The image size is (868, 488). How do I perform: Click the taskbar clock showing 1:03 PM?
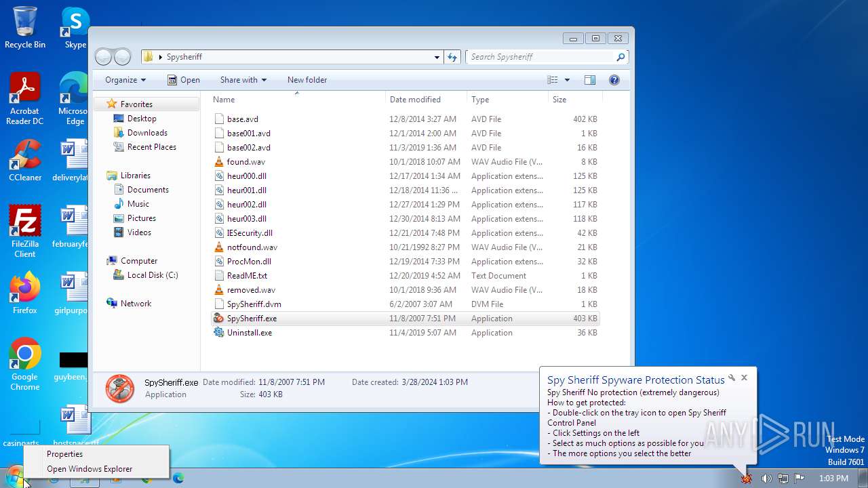tap(833, 479)
